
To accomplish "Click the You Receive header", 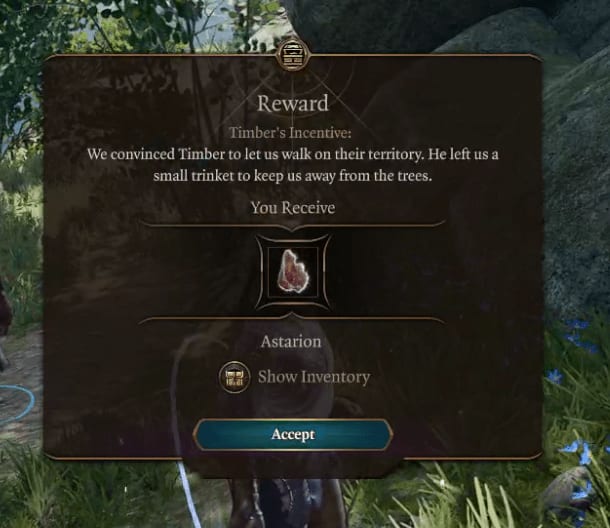I will [293, 207].
